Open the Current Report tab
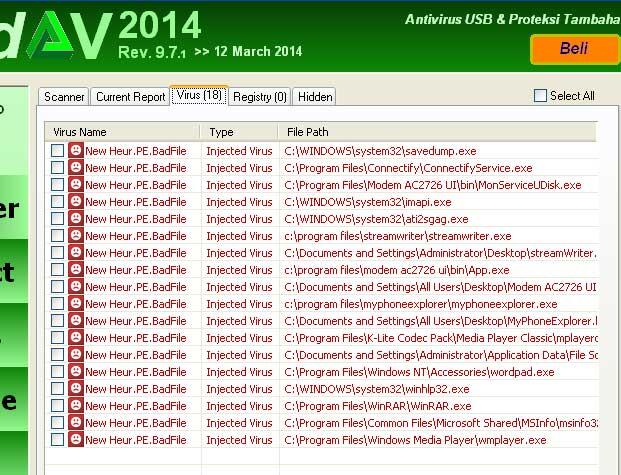This screenshot has height=475, width=621. coord(130,97)
